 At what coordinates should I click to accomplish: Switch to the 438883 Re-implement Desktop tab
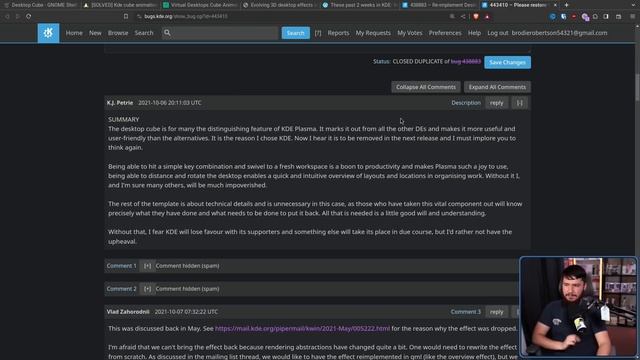tap(439, 5)
